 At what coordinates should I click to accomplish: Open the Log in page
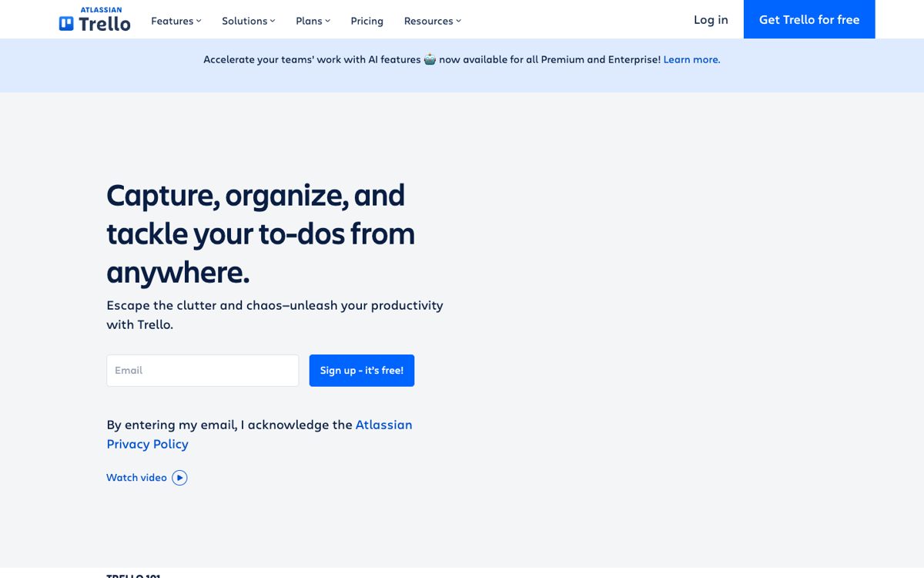coord(711,19)
